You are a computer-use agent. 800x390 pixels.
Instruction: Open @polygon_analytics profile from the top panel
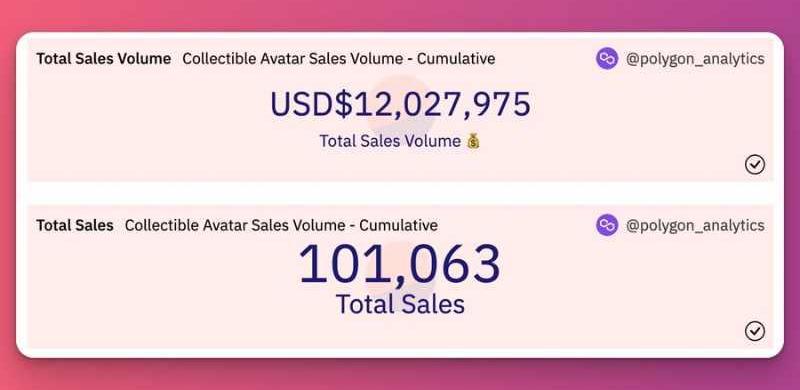(x=695, y=59)
